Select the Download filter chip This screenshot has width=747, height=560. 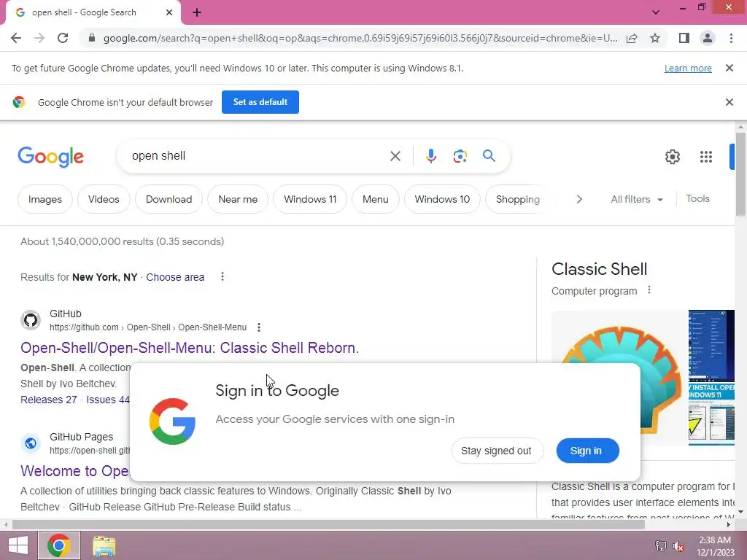(169, 199)
